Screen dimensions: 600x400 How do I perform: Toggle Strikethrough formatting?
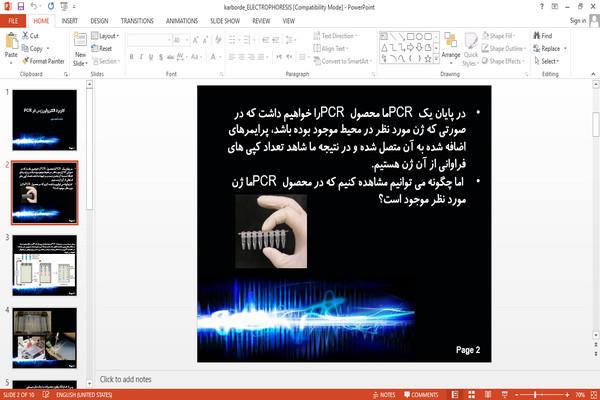[x=170, y=57]
